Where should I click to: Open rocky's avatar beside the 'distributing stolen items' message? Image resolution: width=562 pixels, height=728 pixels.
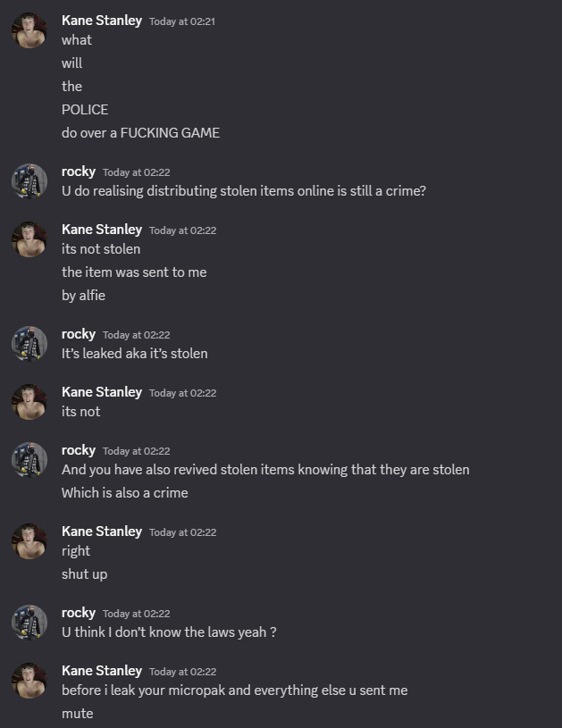[29, 181]
